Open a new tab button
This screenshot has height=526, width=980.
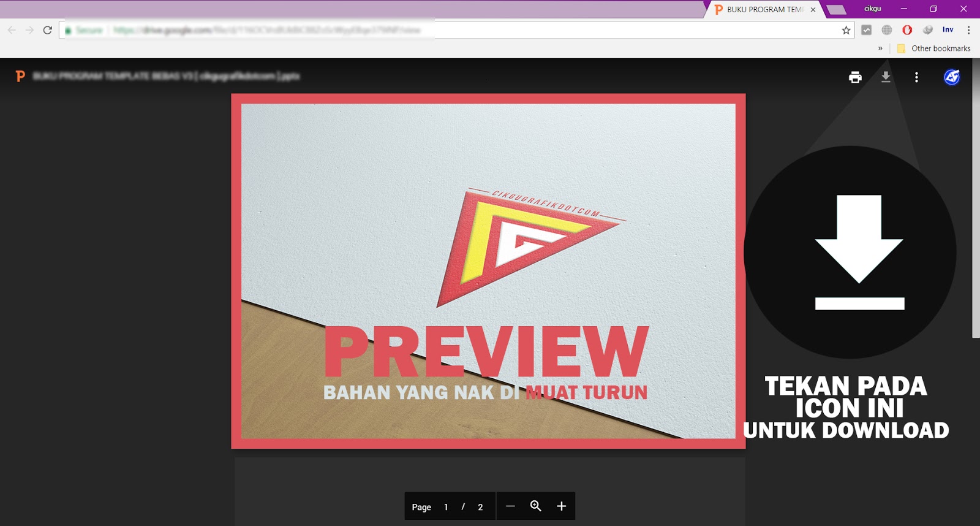click(x=836, y=10)
